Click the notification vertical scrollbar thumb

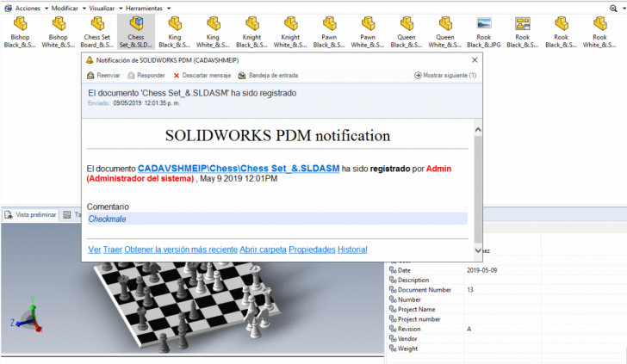[x=478, y=189]
